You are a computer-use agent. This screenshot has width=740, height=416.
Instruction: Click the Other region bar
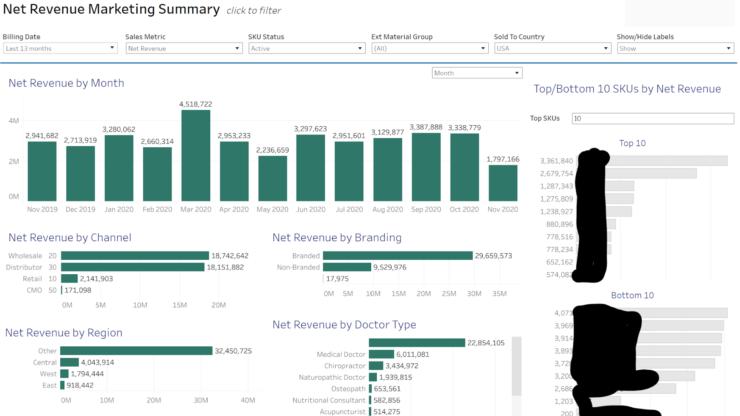tap(135, 351)
